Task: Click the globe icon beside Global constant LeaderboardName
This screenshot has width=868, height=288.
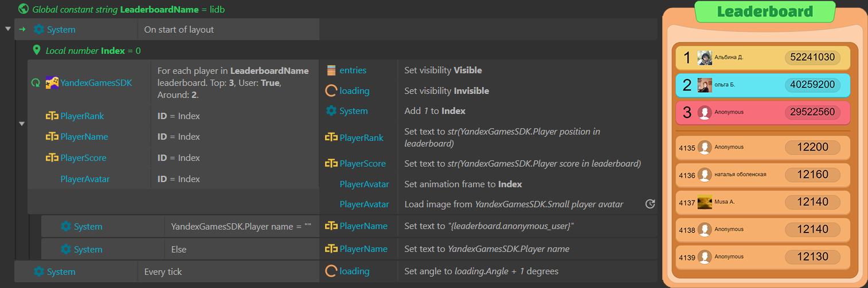Action: (24, 9)
